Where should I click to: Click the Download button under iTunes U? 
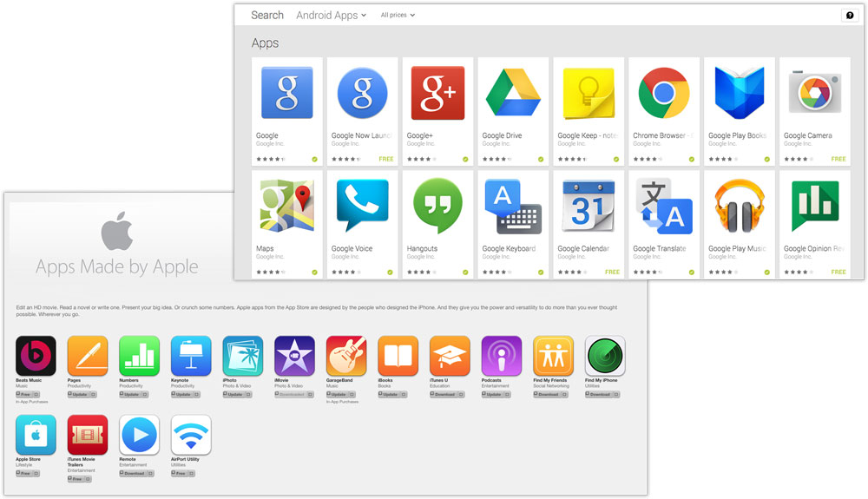pyautogui.click(x=447, y=395)
